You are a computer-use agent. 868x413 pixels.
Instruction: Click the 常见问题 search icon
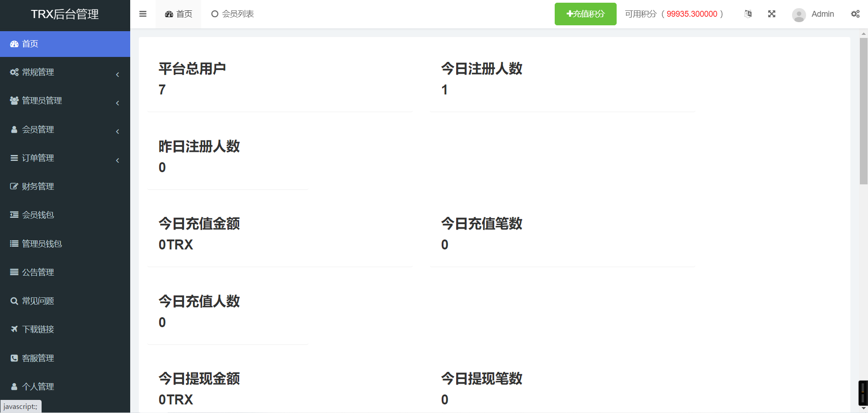coord(14,301)
